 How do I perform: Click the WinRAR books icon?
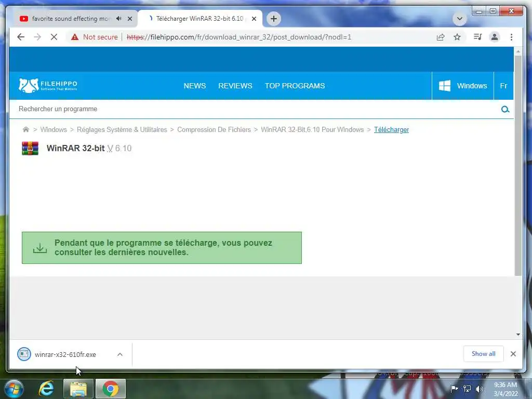pos(30,148)
